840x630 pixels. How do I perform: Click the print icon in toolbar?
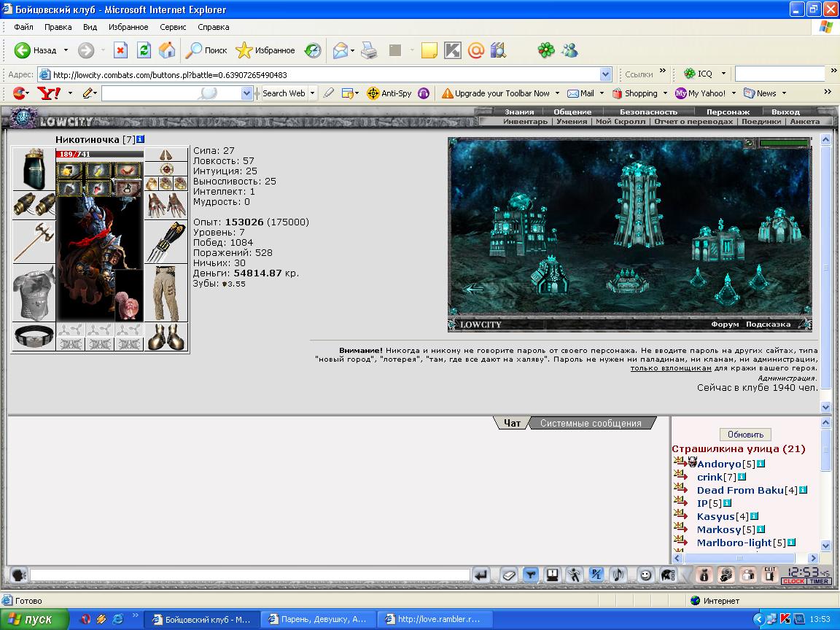368,50
